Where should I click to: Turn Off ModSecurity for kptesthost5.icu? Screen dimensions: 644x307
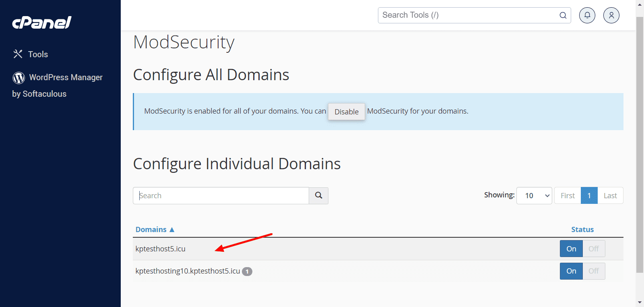tap(593, 249)
